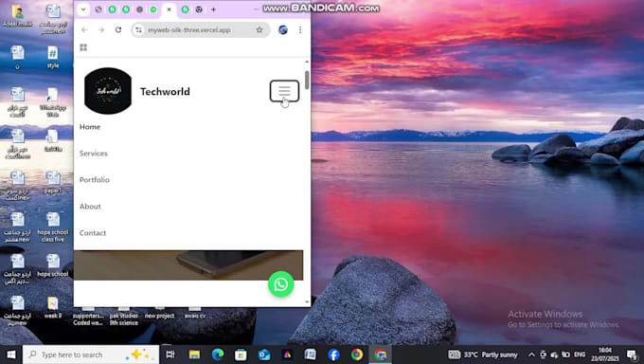
Task: Click the scrollbar down arrow
Action: point(307,302)
